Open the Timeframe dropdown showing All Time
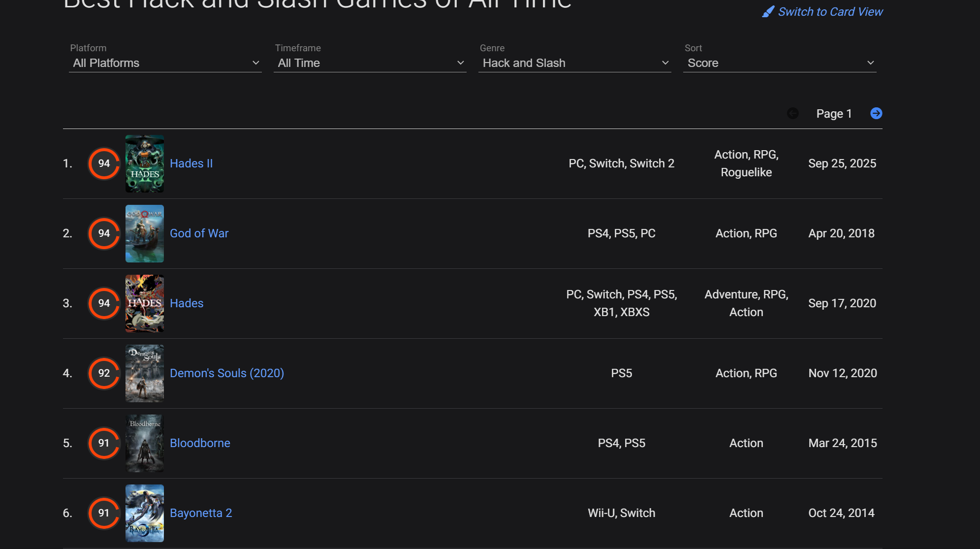 click(x=370, y=63)
